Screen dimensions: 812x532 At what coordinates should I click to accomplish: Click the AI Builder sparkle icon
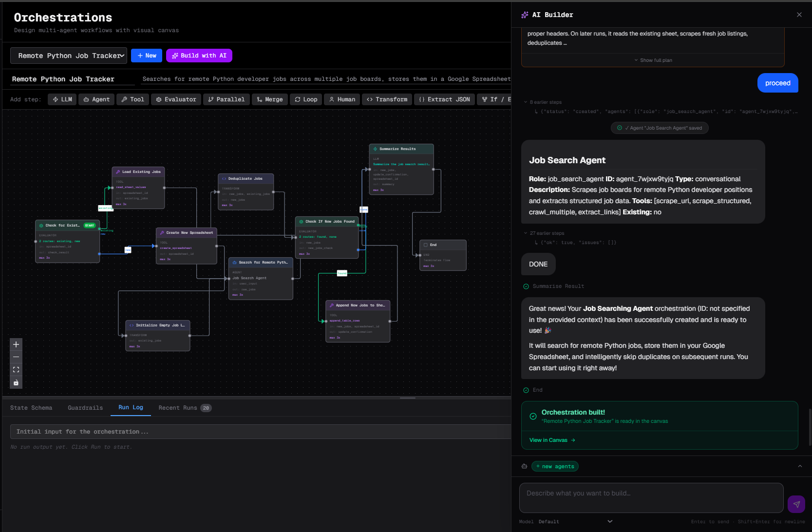pyautogui.click(x=525, y=15)
